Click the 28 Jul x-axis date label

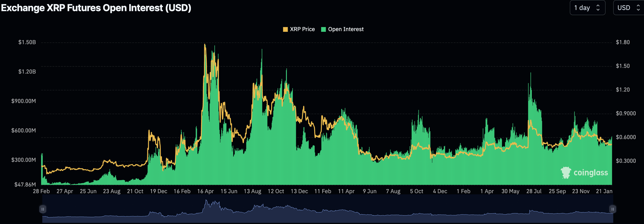pyautogui.click(x=534, y=191)
